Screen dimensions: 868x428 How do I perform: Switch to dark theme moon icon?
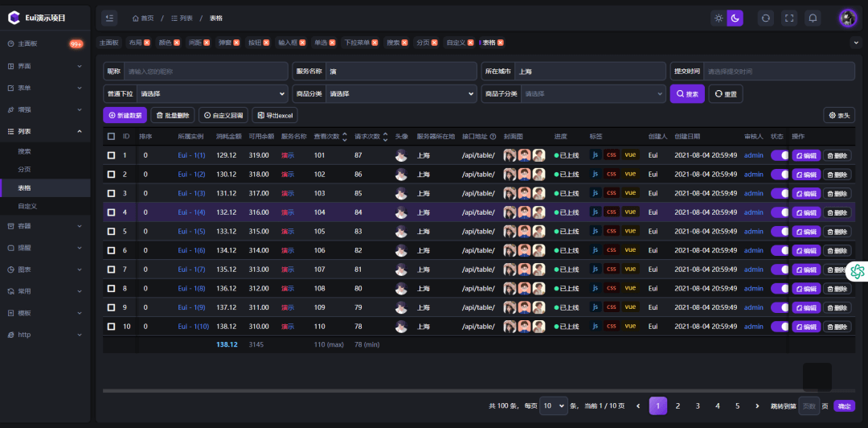735,19
